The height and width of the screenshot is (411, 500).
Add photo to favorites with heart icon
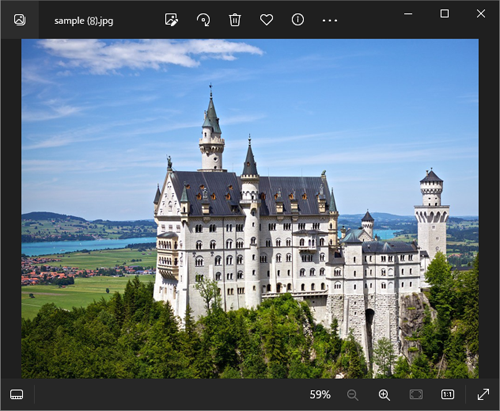coord(266,20)
